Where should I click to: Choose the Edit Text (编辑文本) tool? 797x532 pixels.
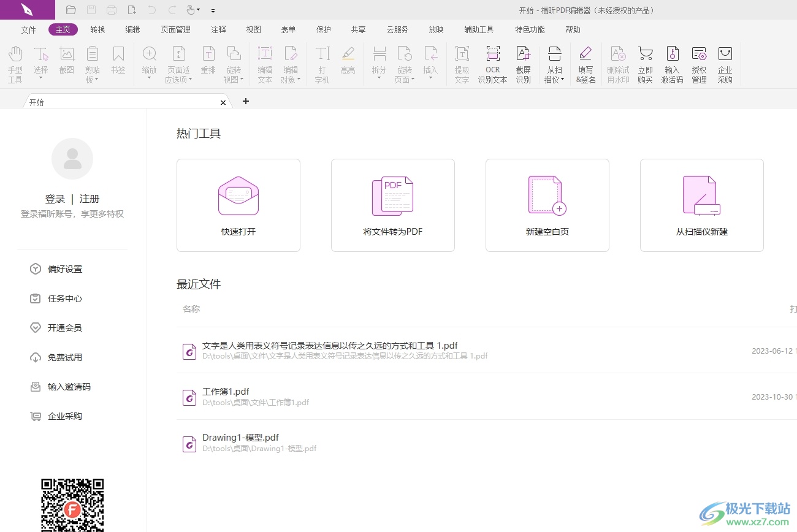point(265,64)
